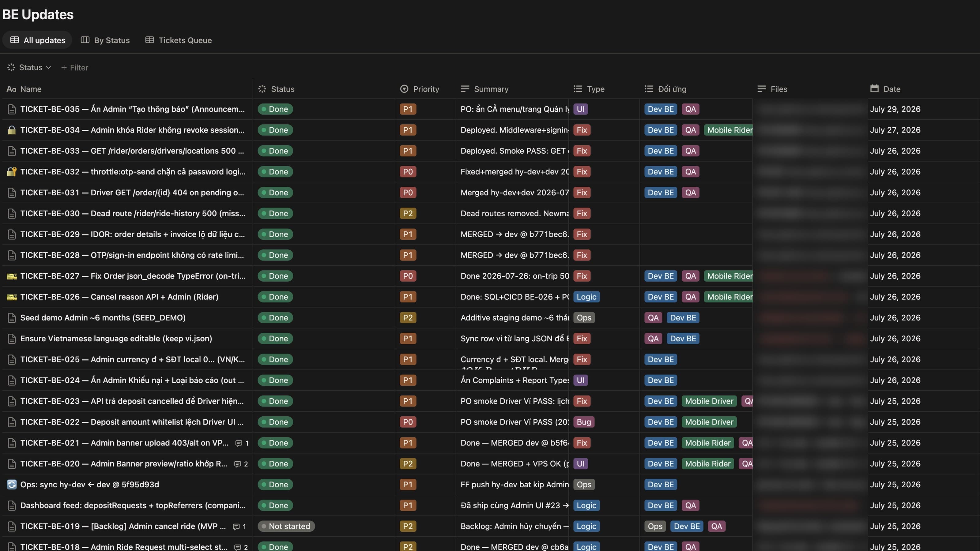The width and height of the screenshot is (980, 551).
Task: Click the BE Updates page title
Action: coord(38,14)
